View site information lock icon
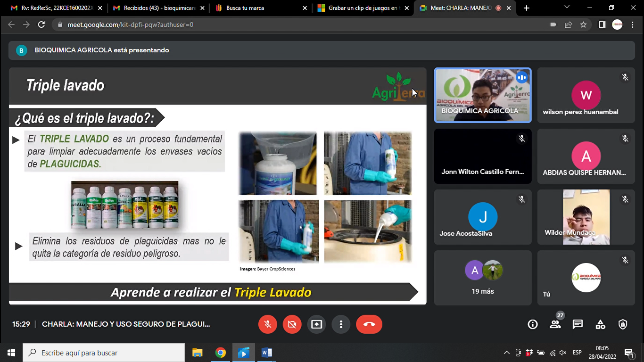 [60, 25]
